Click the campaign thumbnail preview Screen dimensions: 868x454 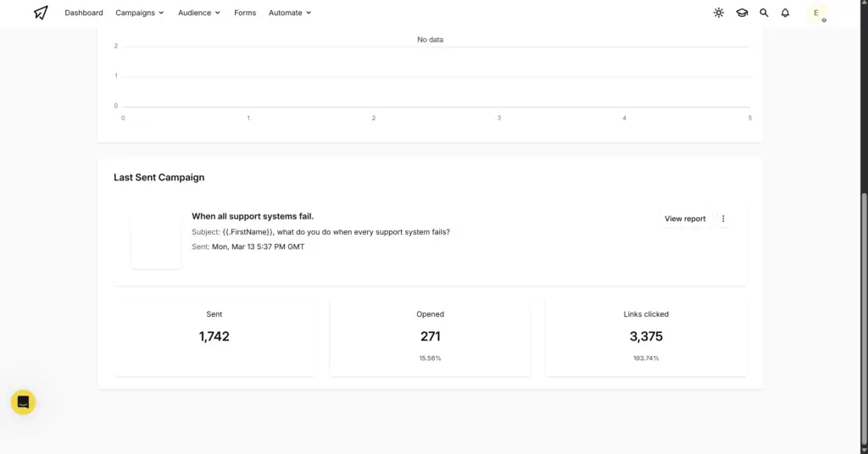[x=156, y=241]
